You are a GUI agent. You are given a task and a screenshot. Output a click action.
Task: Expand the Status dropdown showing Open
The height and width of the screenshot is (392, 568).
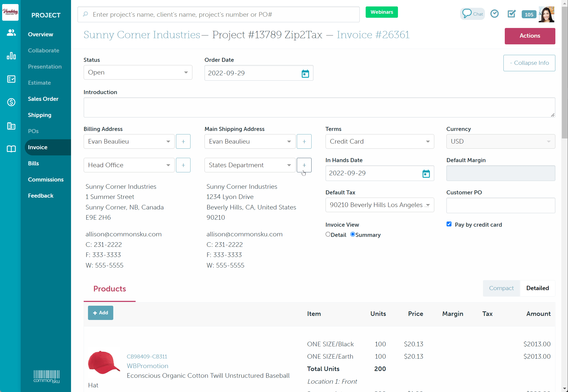tap(138, 73)
